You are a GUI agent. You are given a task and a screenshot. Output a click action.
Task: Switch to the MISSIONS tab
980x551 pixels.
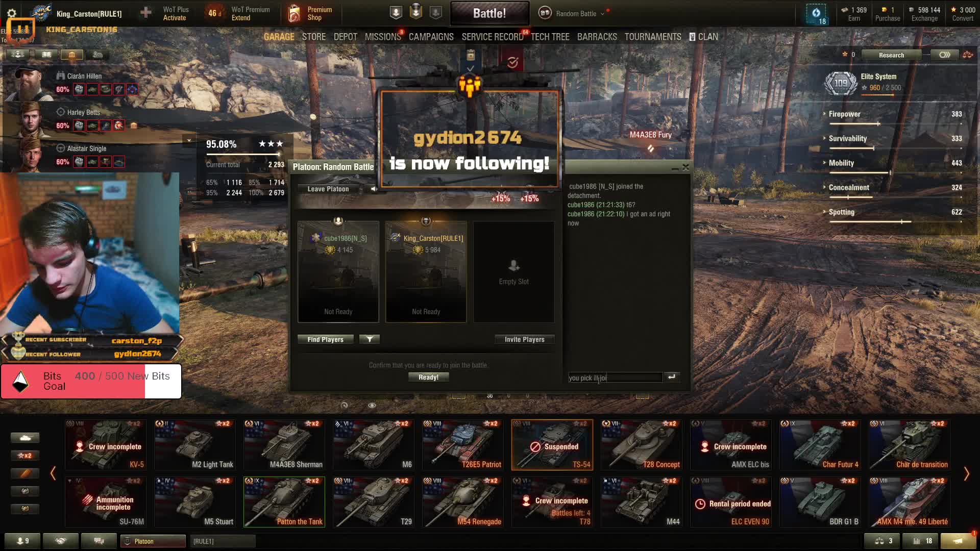[x=383, y=37]
